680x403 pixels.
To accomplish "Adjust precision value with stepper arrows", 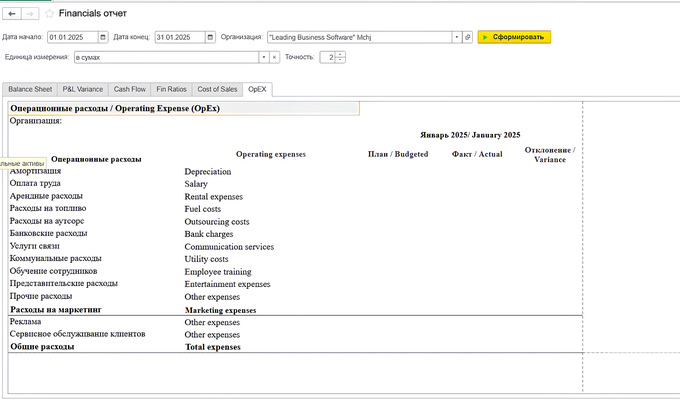I will click(x=341, y=57).
